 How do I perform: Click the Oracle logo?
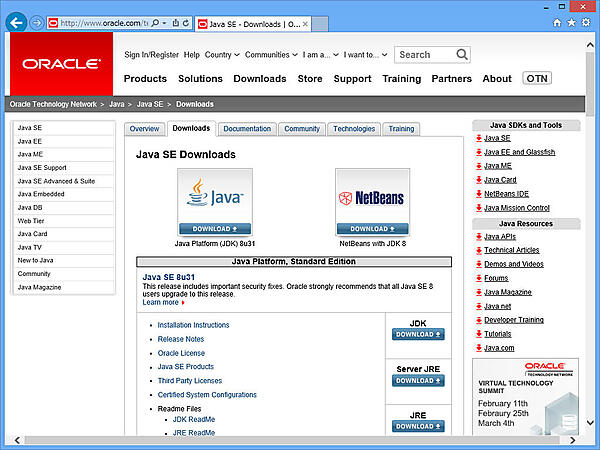click(x=62, y=63)
